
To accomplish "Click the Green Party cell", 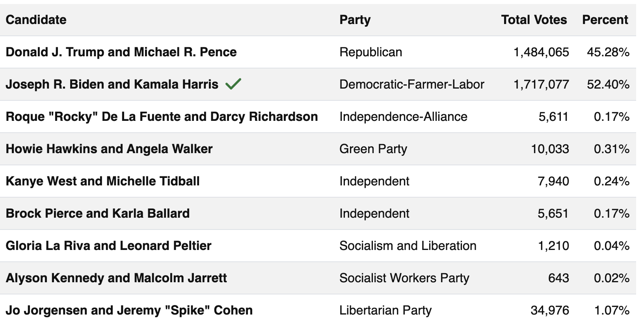I will (x=373, y=149).
